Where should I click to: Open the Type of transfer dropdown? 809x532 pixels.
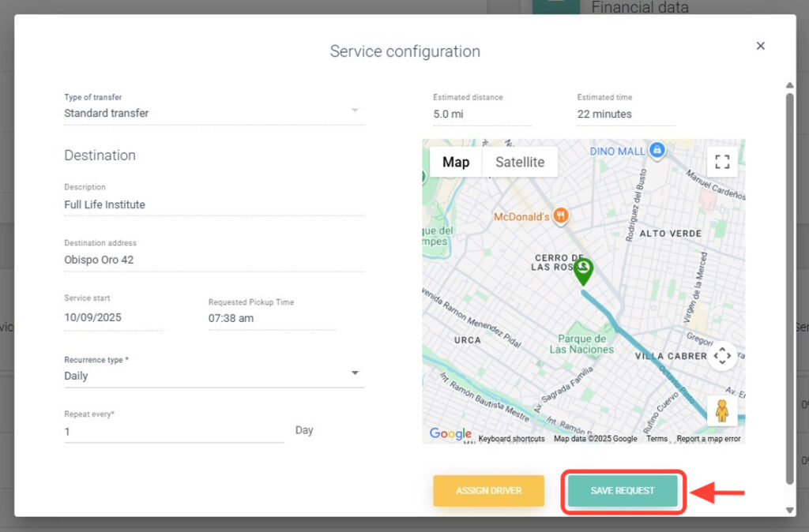(x=213, y=113)
